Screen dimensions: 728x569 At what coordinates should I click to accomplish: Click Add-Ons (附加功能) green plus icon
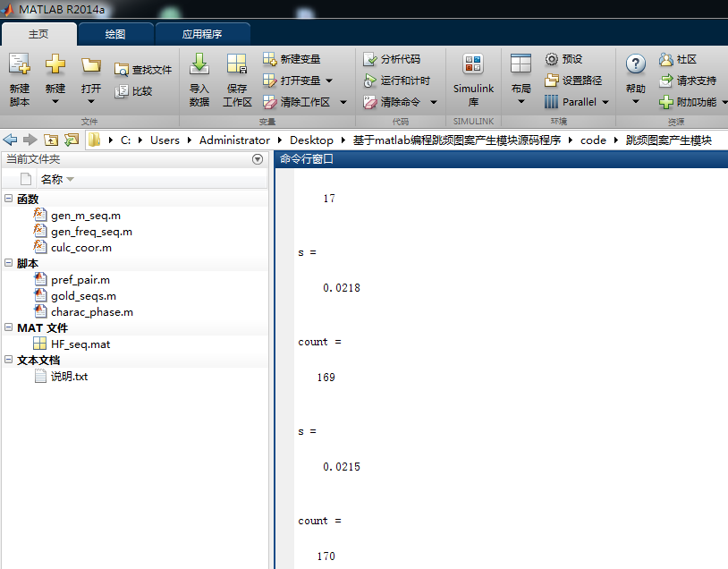665,102
